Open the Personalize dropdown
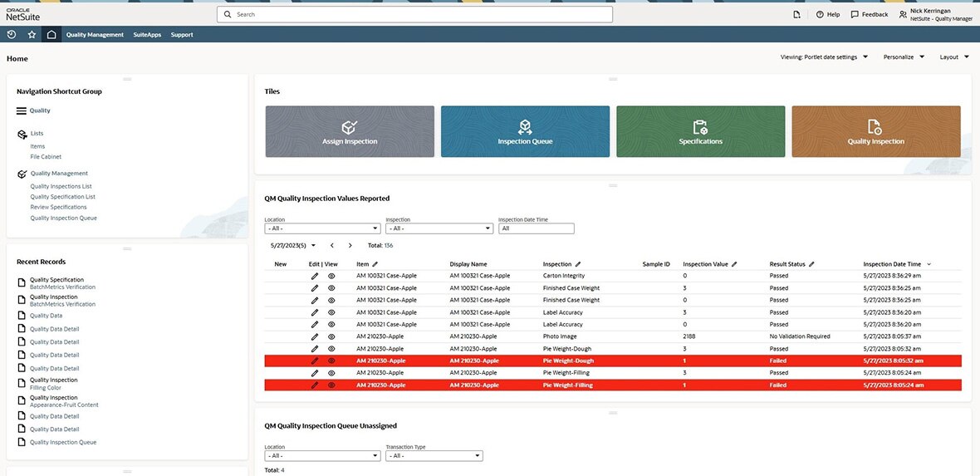980x476 pixels. click(903, 57)
